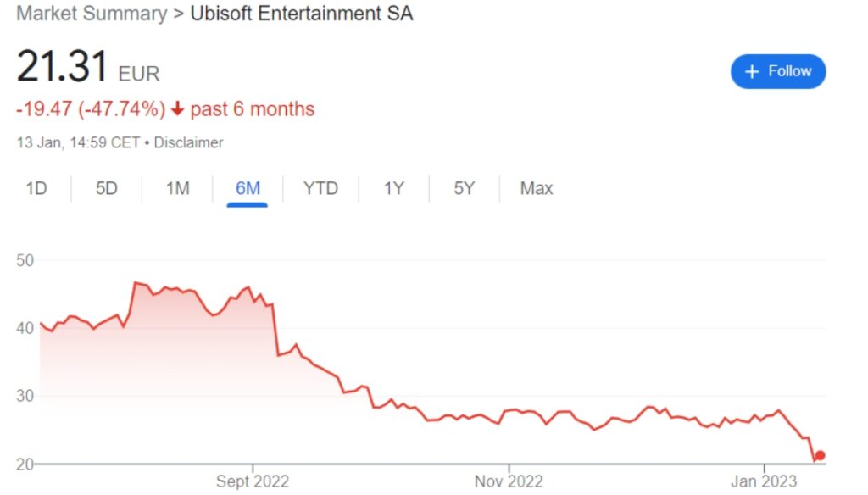Image resolution: width=868 pixels, height=495 pixels.
Task: Select the 1D time range tab
Action: [36, 188]
